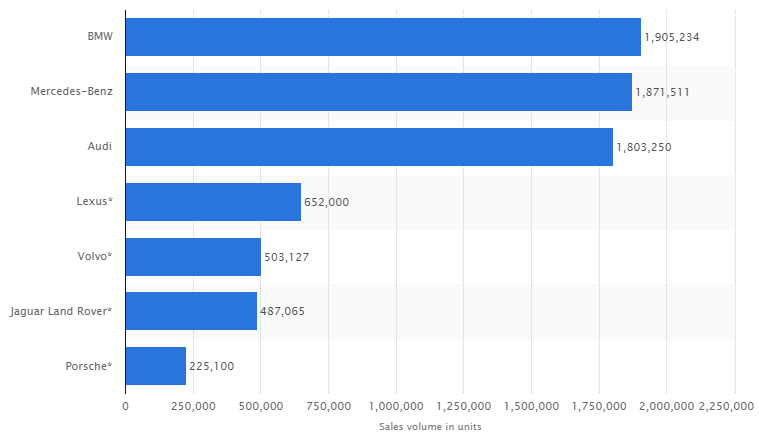
Task: Click the 0 axis tick label
Action: [x=125, y=406]
